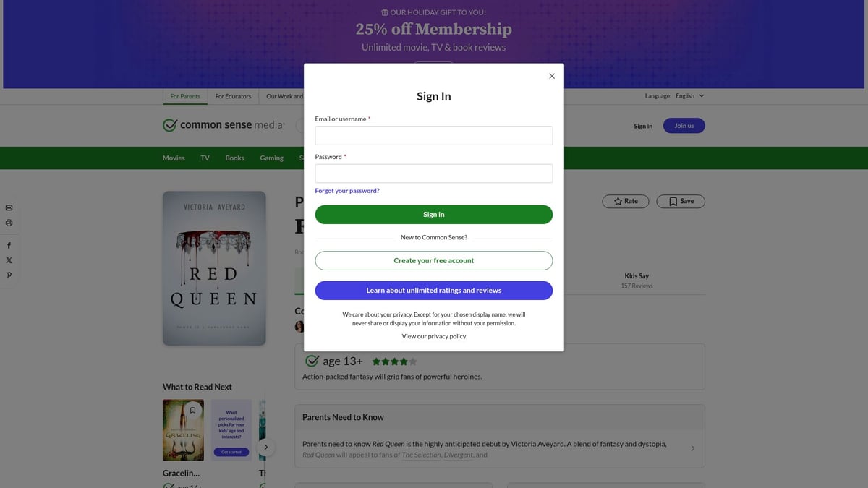Click the Common Sense Media logo
Image resolution: width=868 pixels, height=488 pixels.
pyautogui.click(x=224, y=125)
